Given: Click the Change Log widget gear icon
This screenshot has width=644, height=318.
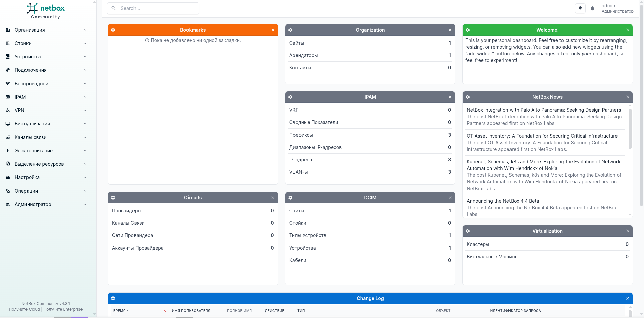Looking at the screenshot, I should 113,298.
